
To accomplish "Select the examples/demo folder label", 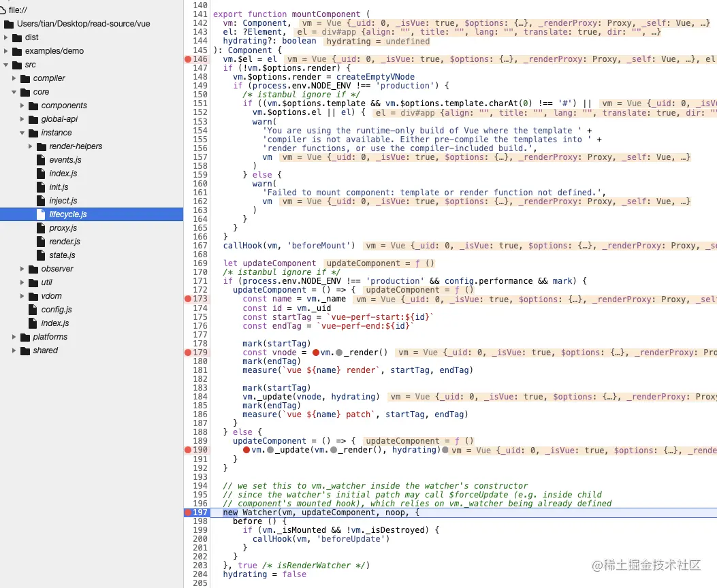I will pyautogui.click(x=54, y=51).
